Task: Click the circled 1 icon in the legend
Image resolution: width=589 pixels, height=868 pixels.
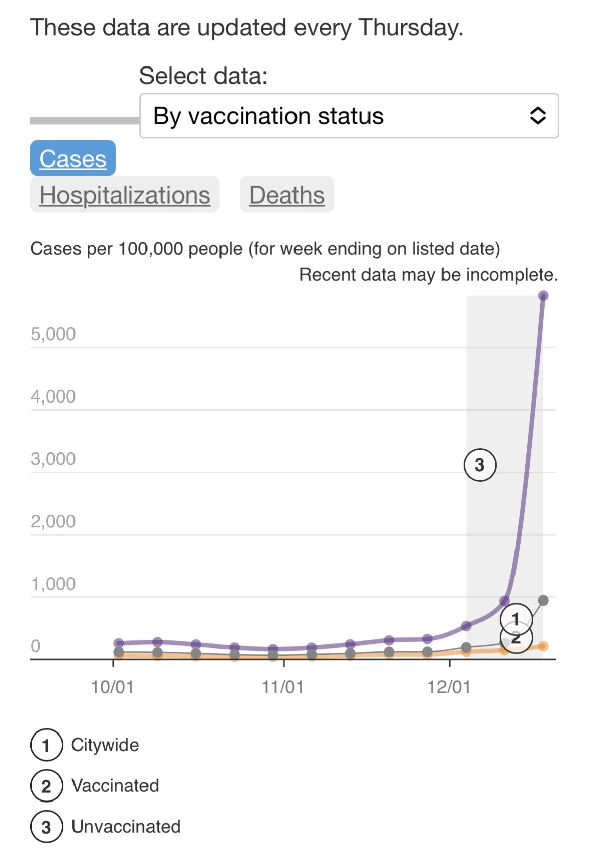Action: [x=46, y=745]
